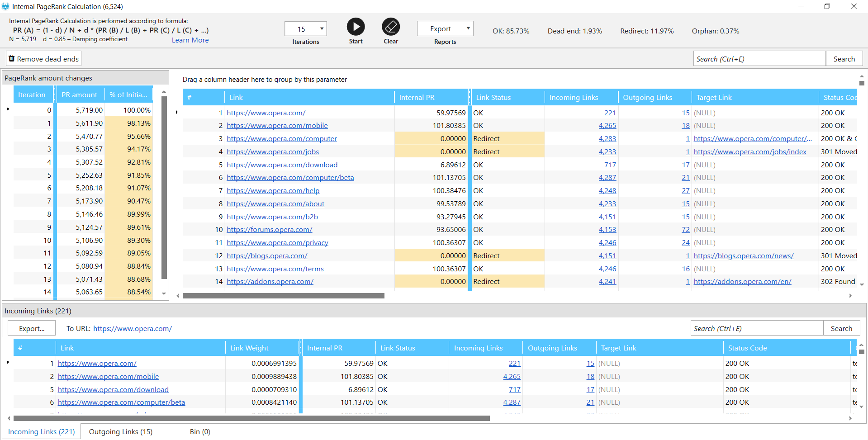Open https://www.opera.com/computer/beta in Incoming Links panel
Screen dimensions: 868x440
[x=121, y=402]
